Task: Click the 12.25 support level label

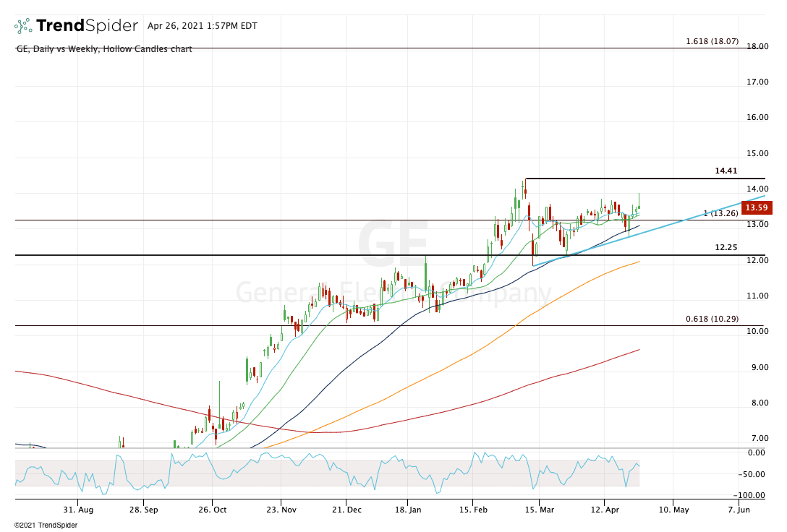Action: click(726, 247)
